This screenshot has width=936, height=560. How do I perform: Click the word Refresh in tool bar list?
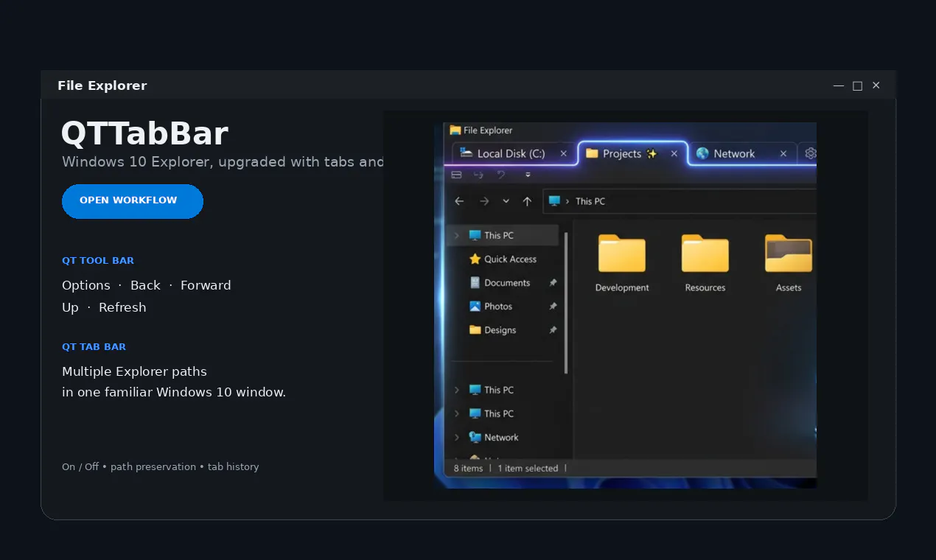click(x=122, y=307)
